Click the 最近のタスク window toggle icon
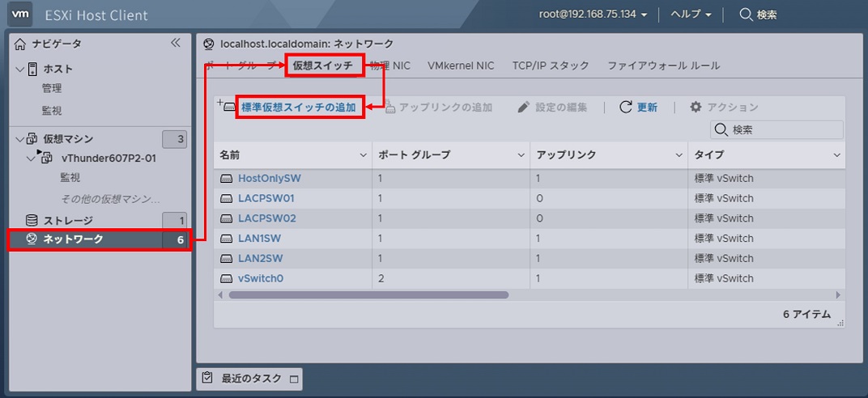868x398 pixels. [294, 379]
